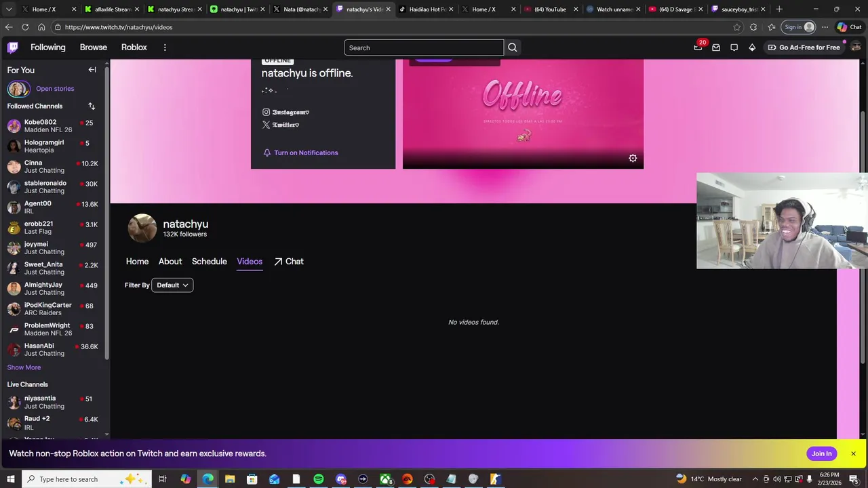Open Kobe0802 followed channel
The height and width of the screenshot is (488, 868).
tap(54, 126)
